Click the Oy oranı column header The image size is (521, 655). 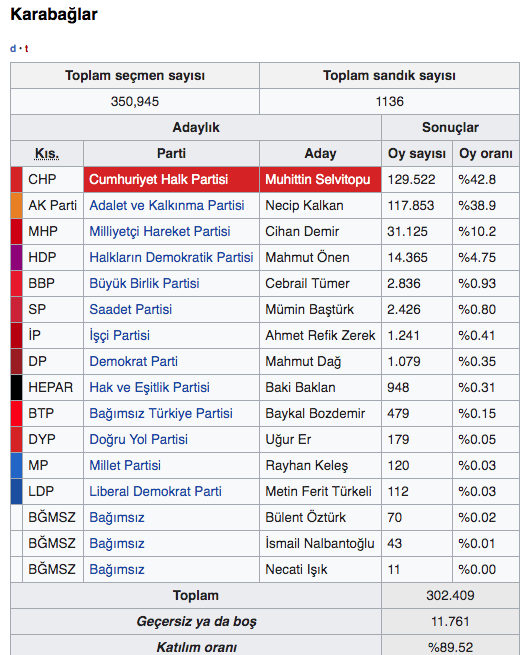click(486, 154)
